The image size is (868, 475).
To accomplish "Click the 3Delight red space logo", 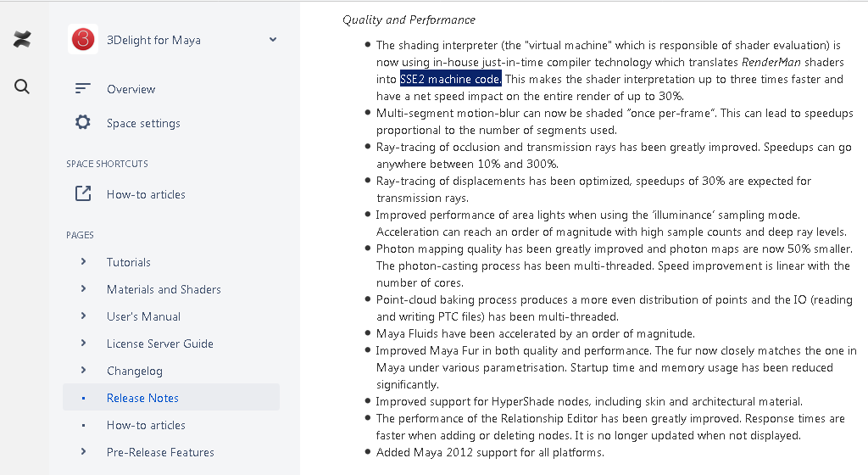I will point(83,40).
